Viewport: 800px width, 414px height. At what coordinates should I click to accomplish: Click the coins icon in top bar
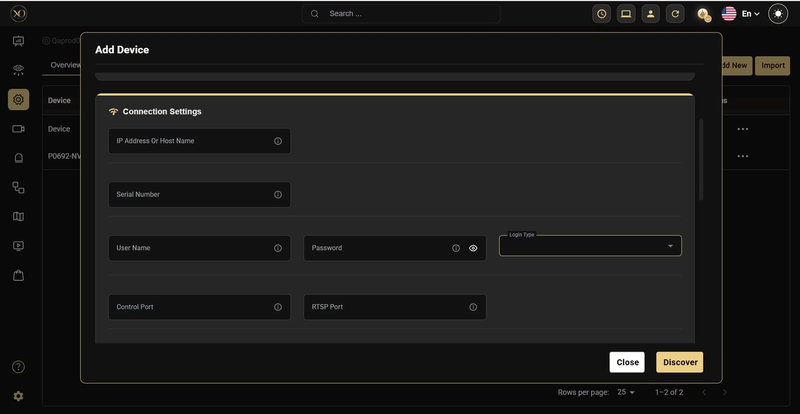coord(704,14)
